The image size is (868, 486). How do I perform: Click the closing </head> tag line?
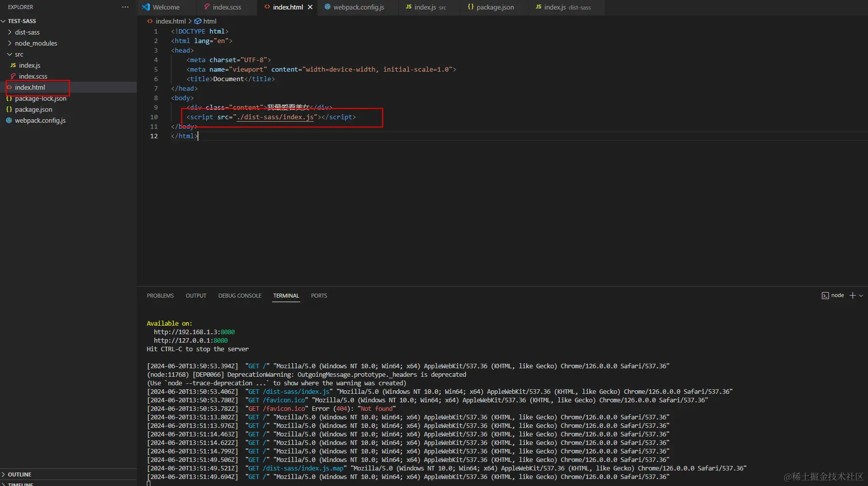point(184,88)
